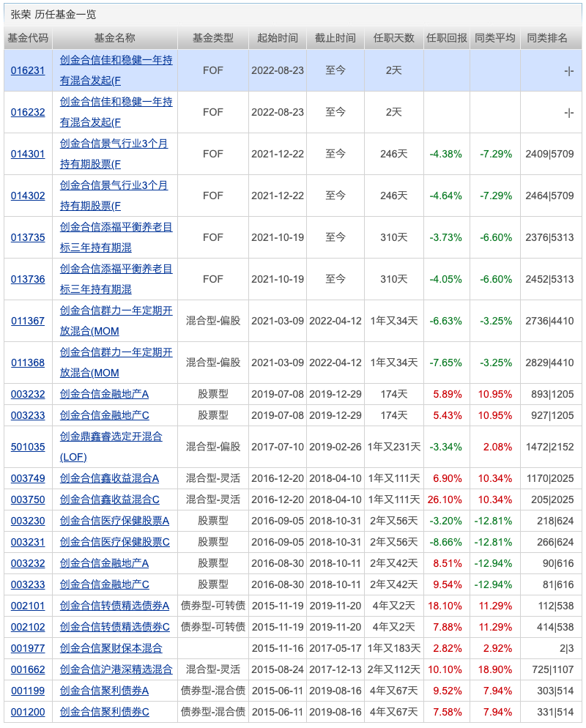Open 创金合信聚利债券C fund link

(x=104, y=712)
